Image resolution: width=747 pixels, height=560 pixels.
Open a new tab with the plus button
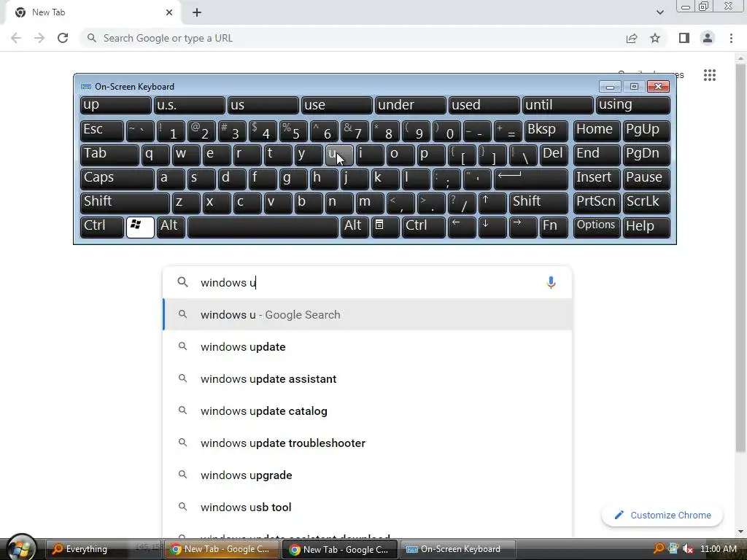click(x=197, y=12)
